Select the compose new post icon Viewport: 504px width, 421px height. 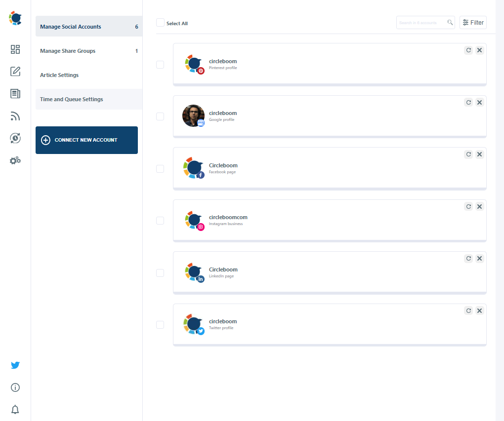click(15, 72)
